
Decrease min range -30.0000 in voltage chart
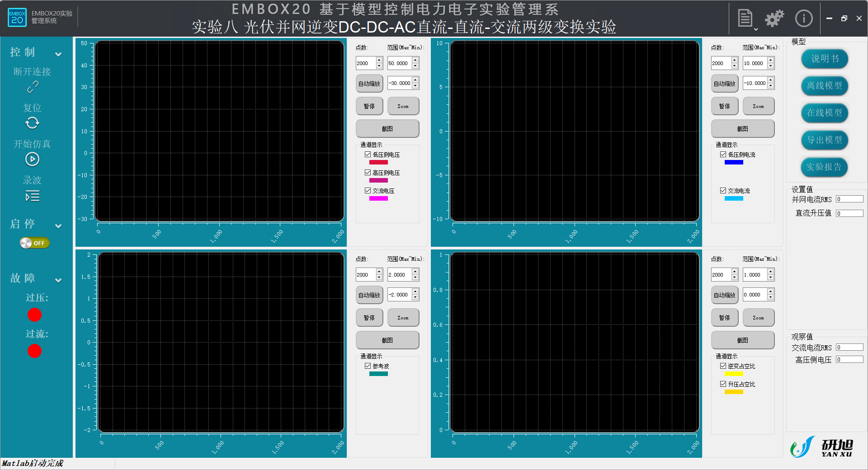[415, 86]
